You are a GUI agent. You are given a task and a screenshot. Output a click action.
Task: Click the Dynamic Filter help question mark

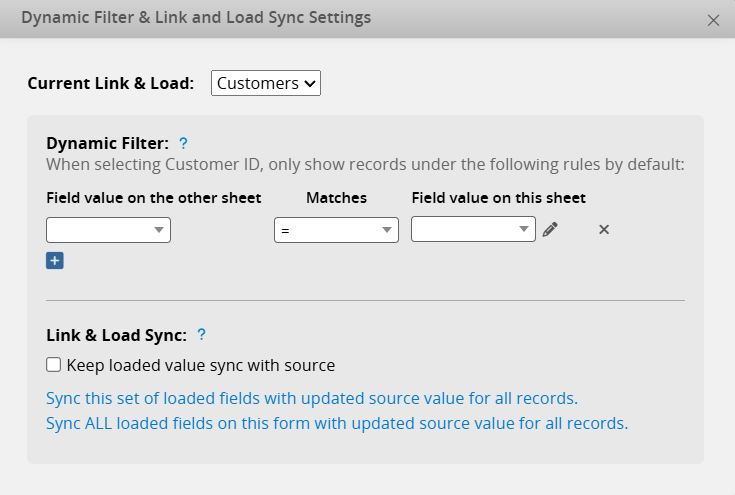[183, 143]
